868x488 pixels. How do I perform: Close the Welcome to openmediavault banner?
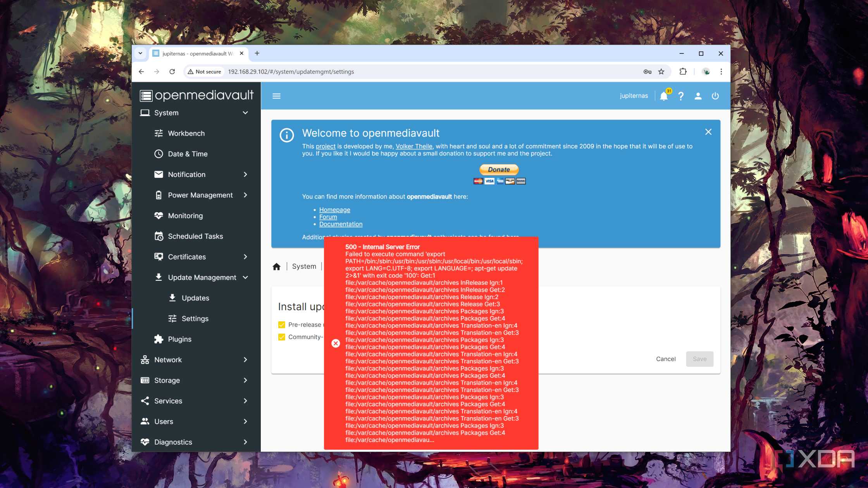(x=708, y=132)
